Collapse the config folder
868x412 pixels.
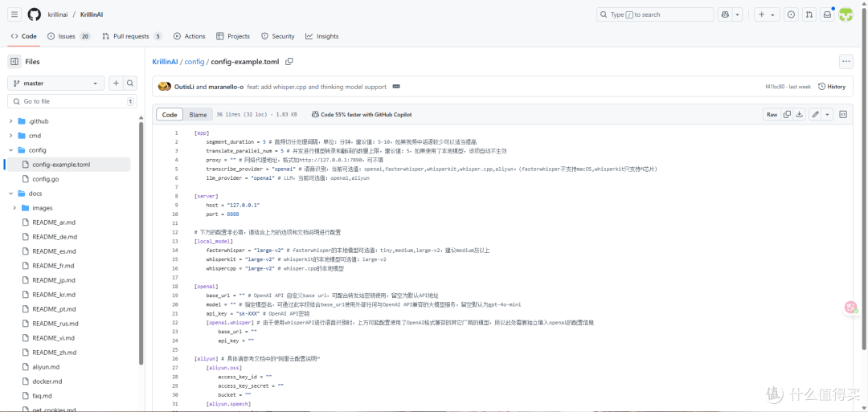[11, 150]
